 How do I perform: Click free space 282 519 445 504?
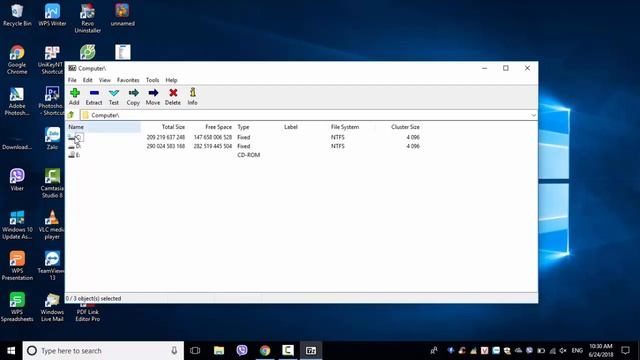pos(213,146)
